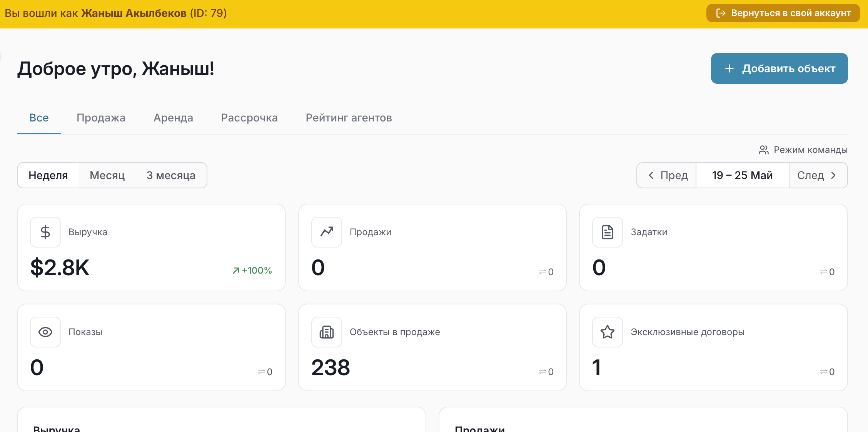
Task: Open the 19 – 25 Май date range
Action: click(743, 175)
